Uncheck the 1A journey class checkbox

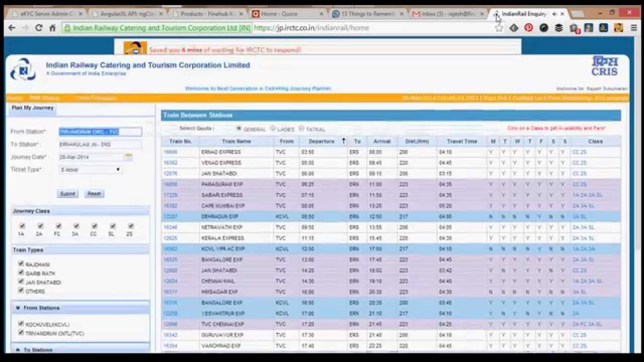[22, 226]
